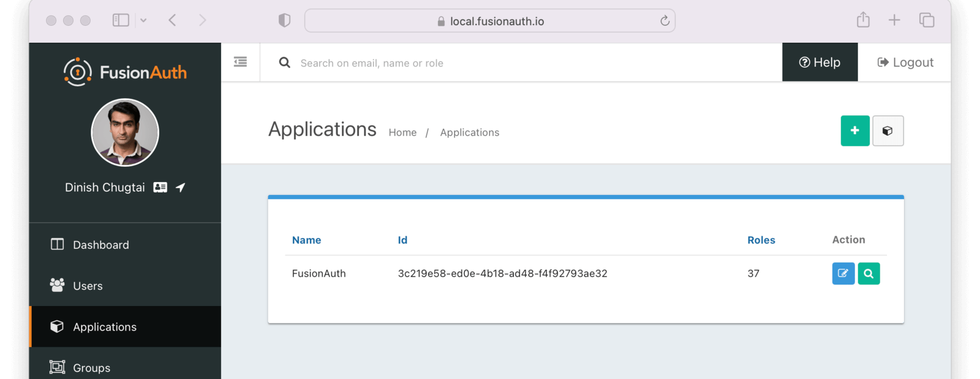This screenshot has width=980, height=379.
Task: Click the privacy shield icon in the browser toolbar
Action: pyautogui.click(x=284, y=20)
